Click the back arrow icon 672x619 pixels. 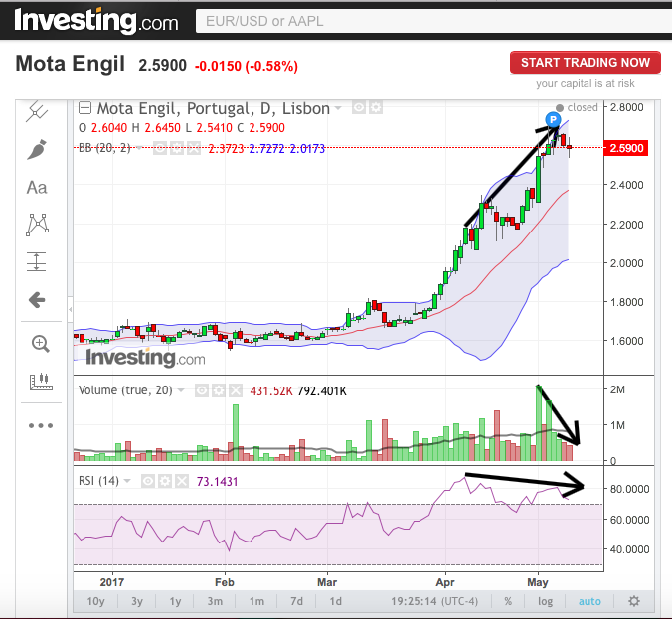(37, 300)
